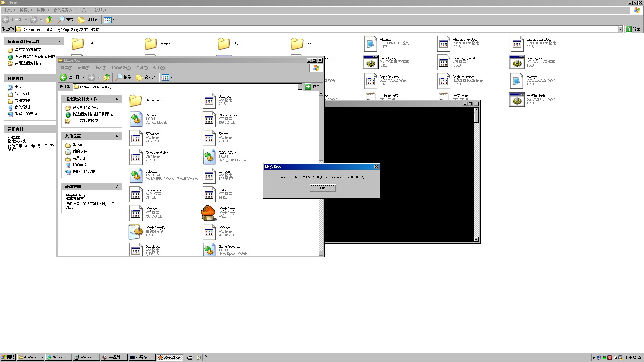Expand the address bar dropdown for C:\Nexon\MapleStory
This screenshot has height=362, width=644.
pos(300,87)
